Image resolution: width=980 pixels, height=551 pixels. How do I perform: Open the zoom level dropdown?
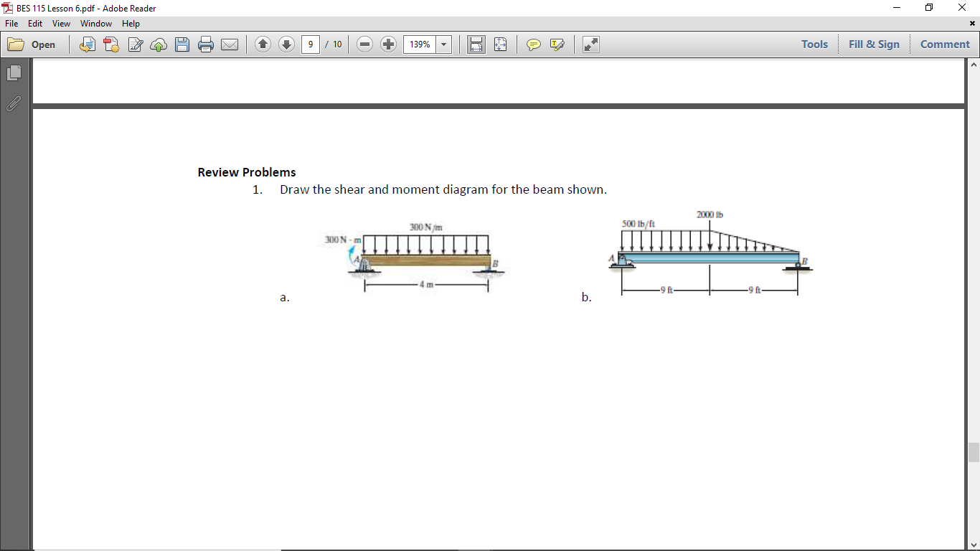(443, 44)
